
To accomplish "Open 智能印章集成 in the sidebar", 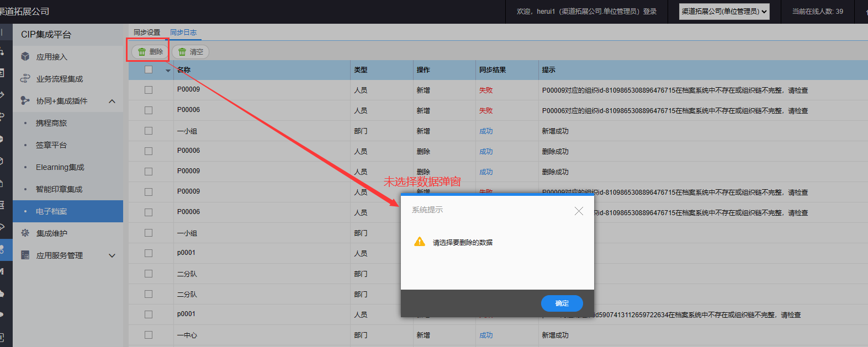I will coord(59,189).
